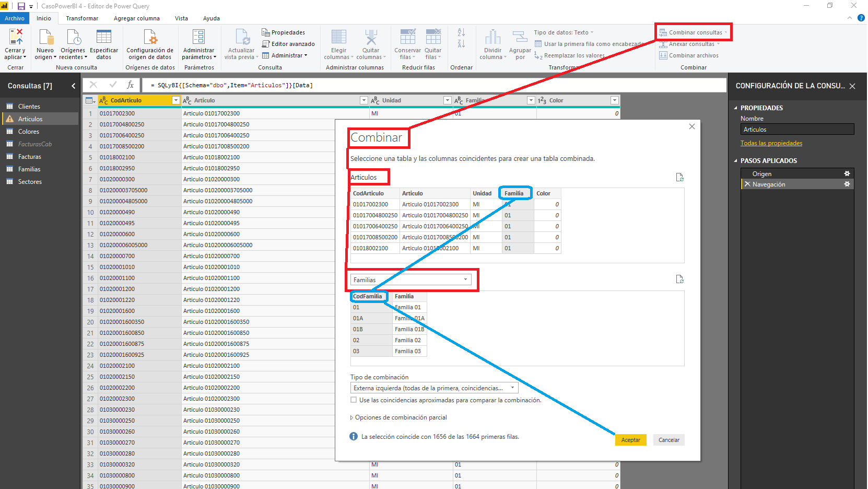Cancel formula with the X icon
The height and width of the screenshot is (489, 868).
pyautogui.click(x=93, y=85)
